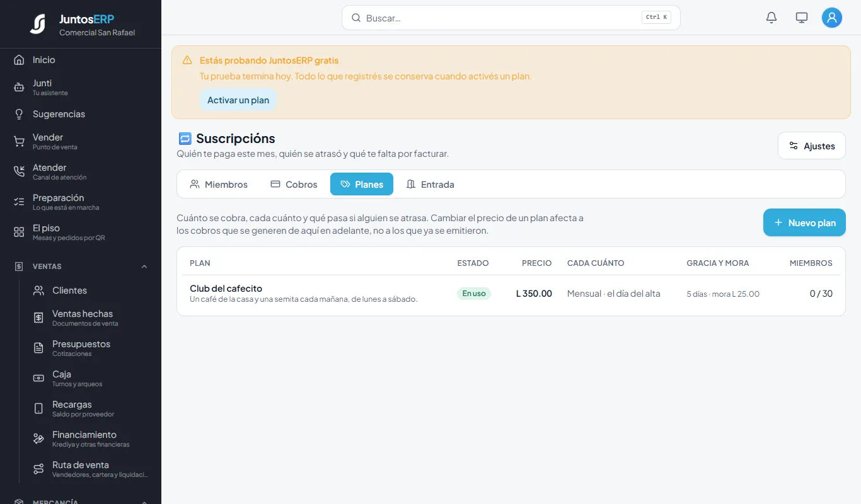Switch to the Miembros tab
This screenshot has height=504, width=861.
219,184
